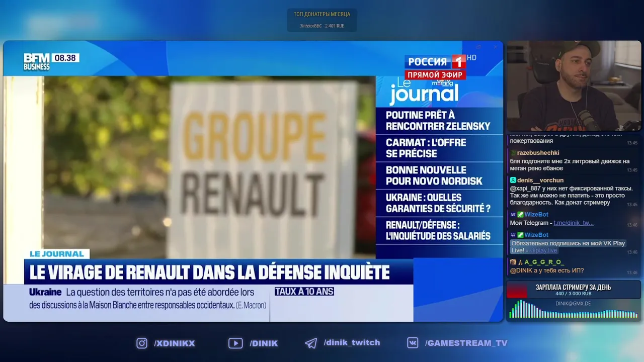Click the Россия 1 channel logo

tap(436, 62)
